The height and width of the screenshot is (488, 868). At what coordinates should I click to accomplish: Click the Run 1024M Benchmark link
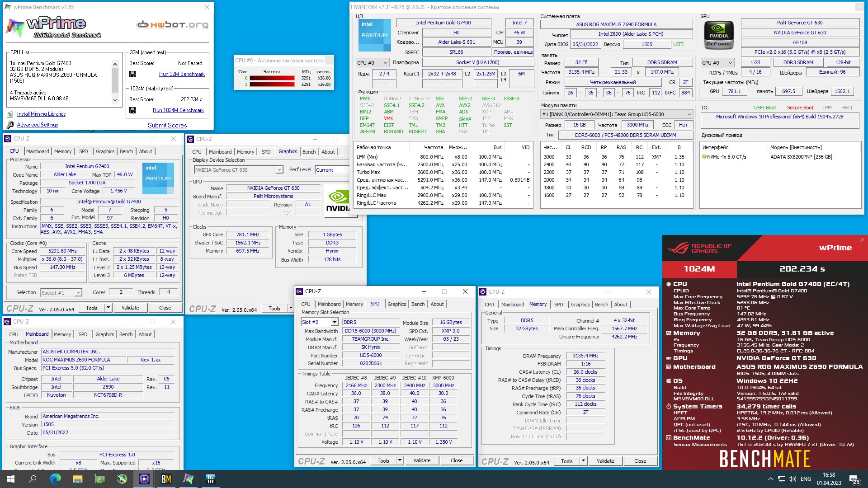pos(178,110)
